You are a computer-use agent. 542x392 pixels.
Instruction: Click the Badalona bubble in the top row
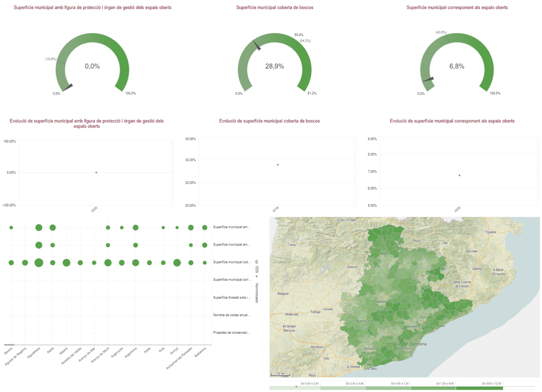tap(205, 228)
